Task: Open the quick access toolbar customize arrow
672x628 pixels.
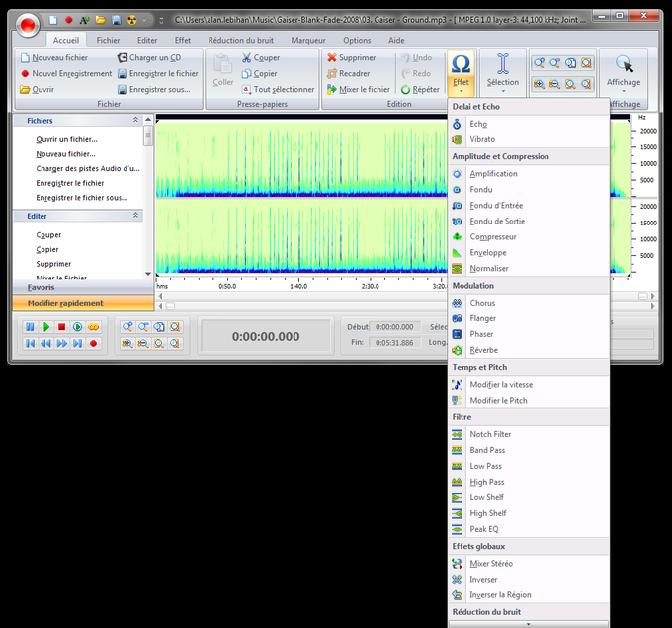Action: tap(161, 20)
